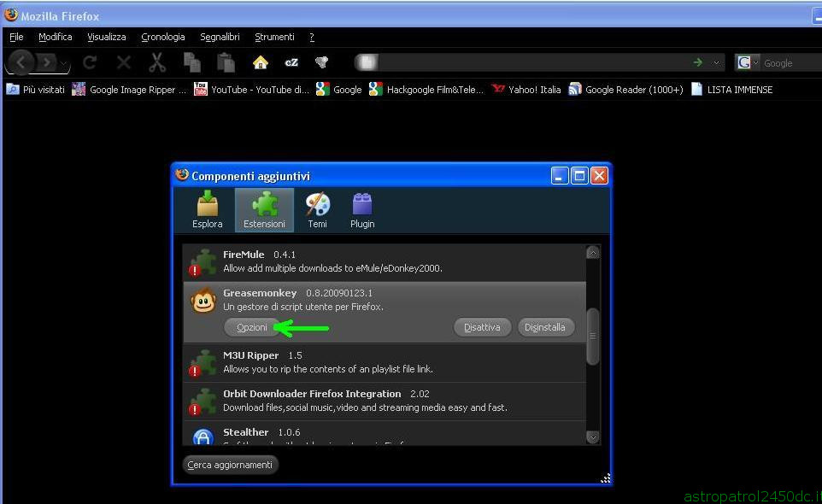Click the extensions list scrollbar thumb
Screen dimensions: 822x504
(593, 336)
